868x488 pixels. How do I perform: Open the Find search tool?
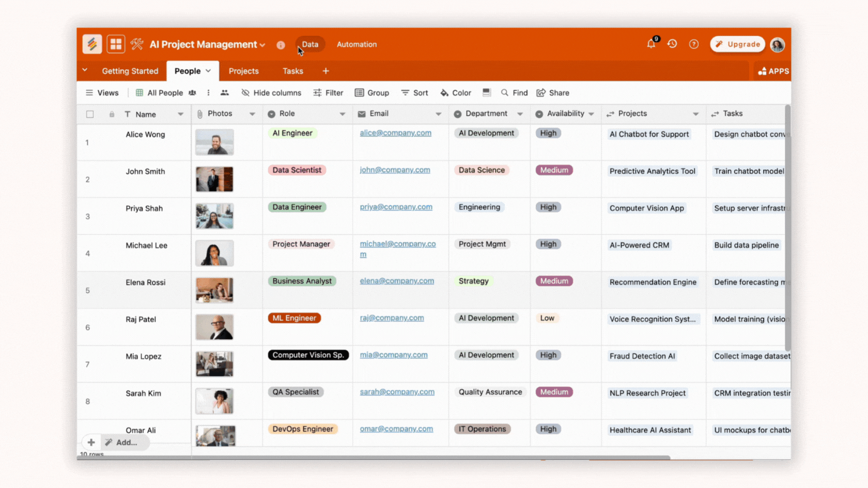pyautogui.click(x=514, y=93)
